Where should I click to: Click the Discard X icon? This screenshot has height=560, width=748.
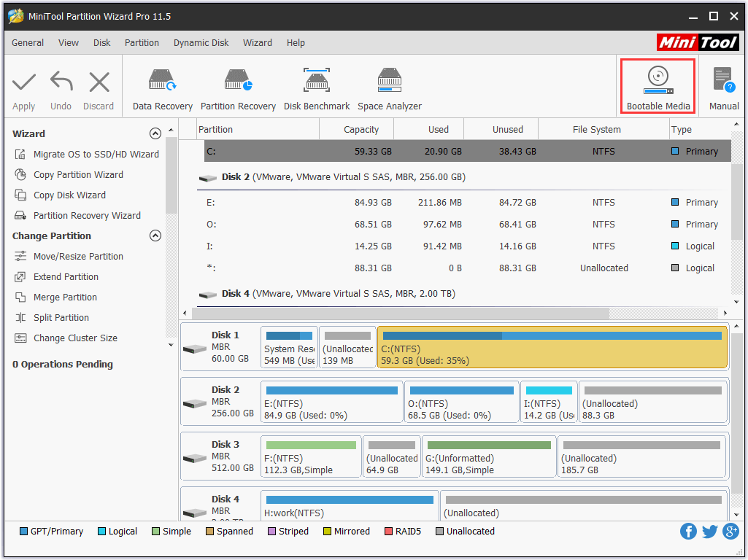[99, 82]
